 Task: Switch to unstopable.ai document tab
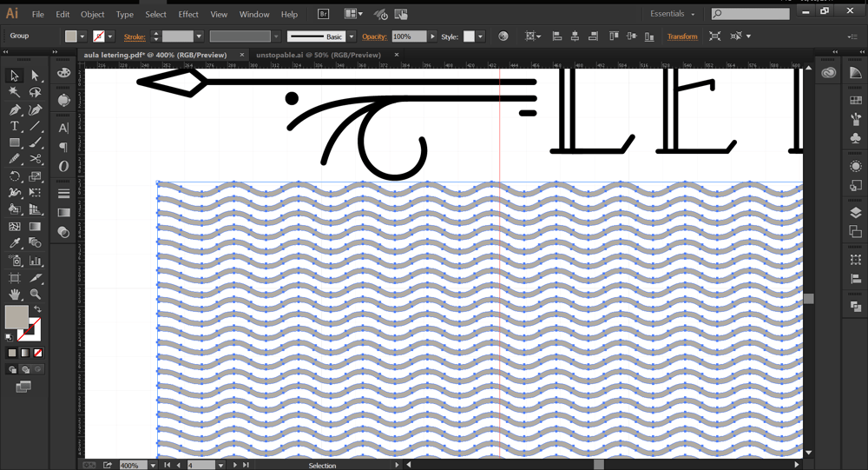click(319, 55)
